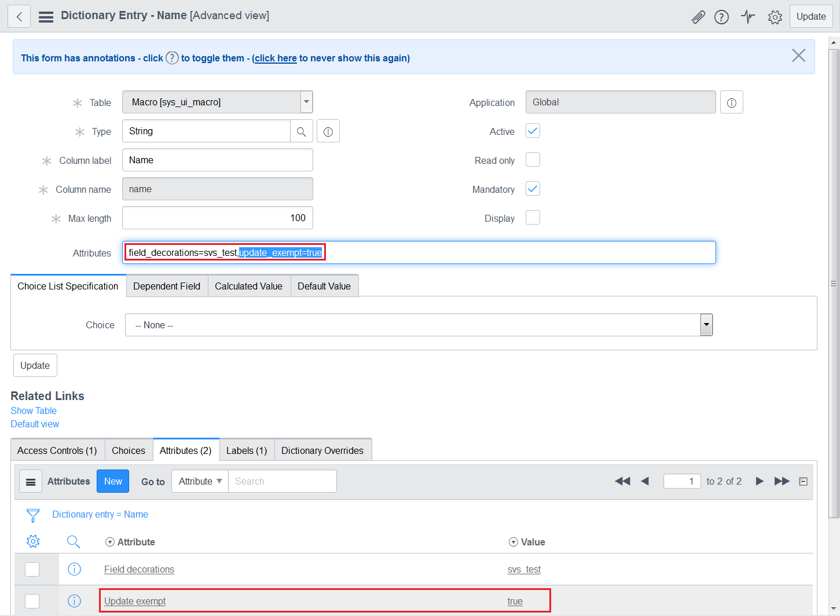Look up Type using magnifier icon
The width and height of the screenshot is (840, 616).
[301, 131]
